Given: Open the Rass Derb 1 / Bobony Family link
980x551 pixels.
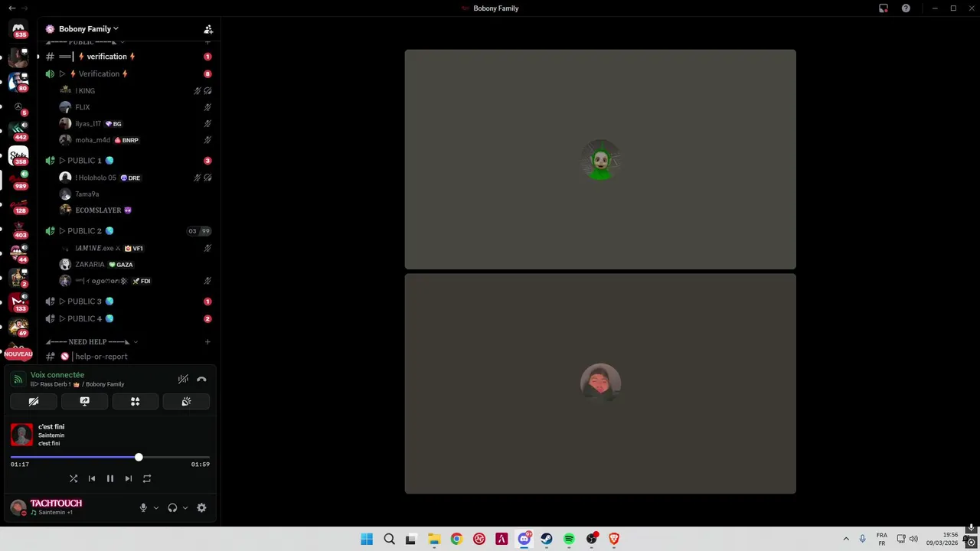Looking at the screenshot, I should tap(77, 384).
